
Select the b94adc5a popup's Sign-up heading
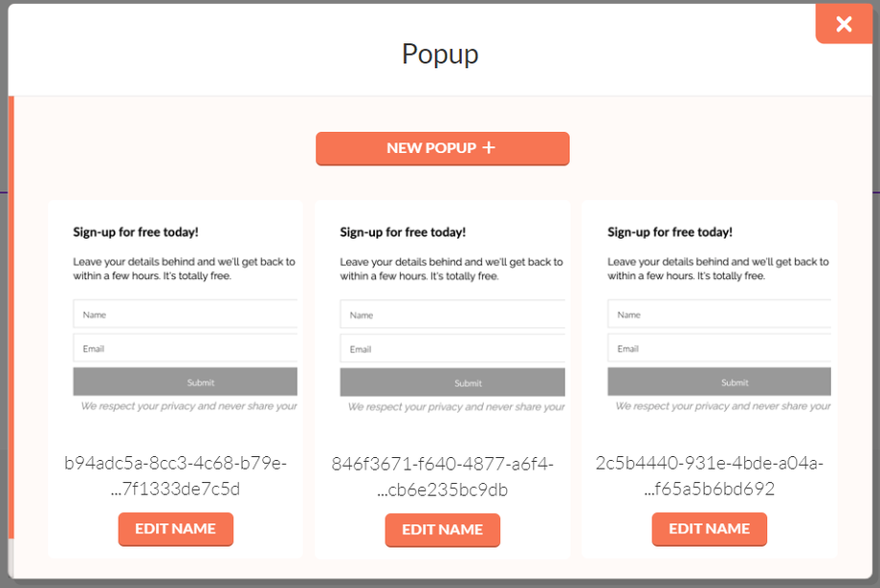point(136,232)
